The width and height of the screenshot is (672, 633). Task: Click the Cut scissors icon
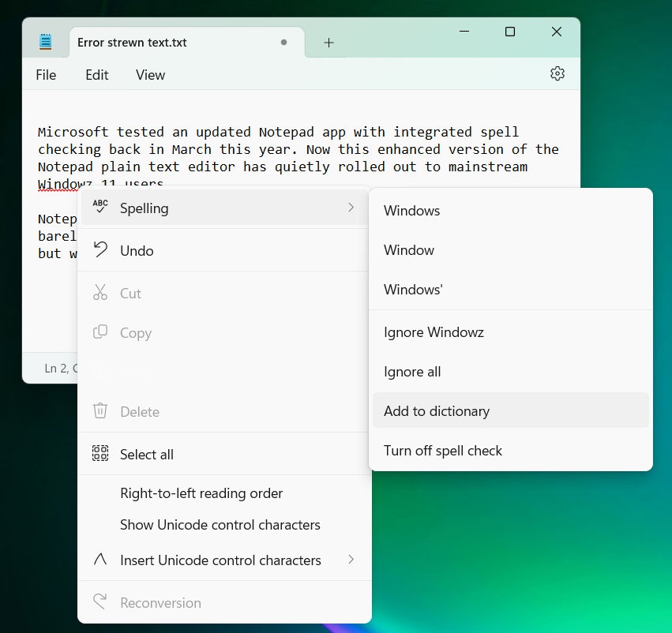(100, 293)
